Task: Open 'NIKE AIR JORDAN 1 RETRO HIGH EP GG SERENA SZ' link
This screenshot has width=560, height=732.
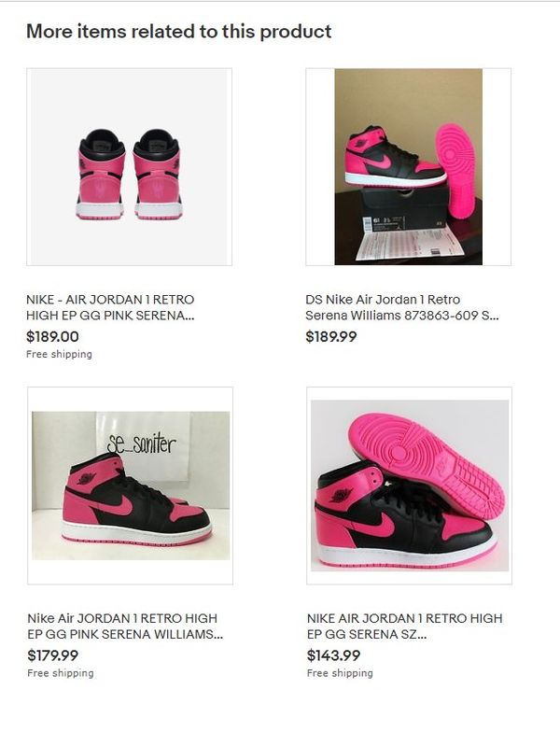Action: point(405,626)
